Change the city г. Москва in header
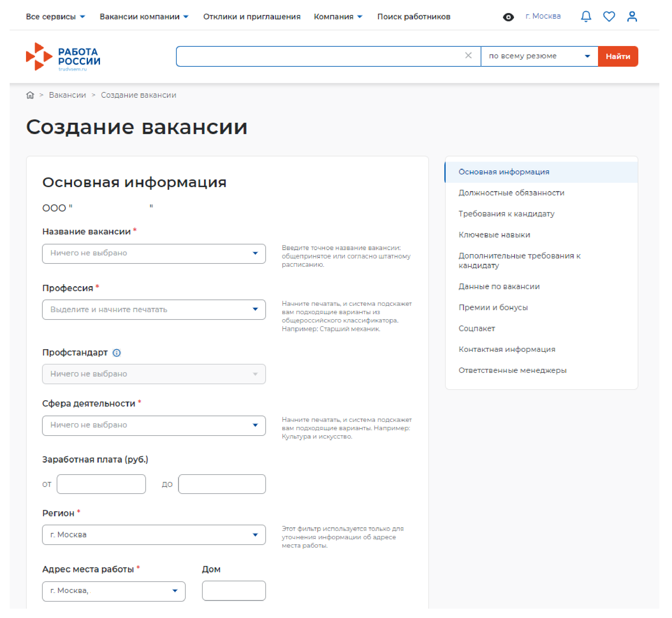 point(543,16)
